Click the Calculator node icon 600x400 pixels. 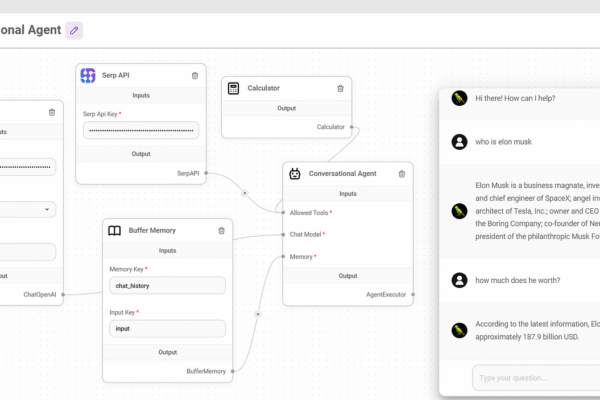pos(233,88)
